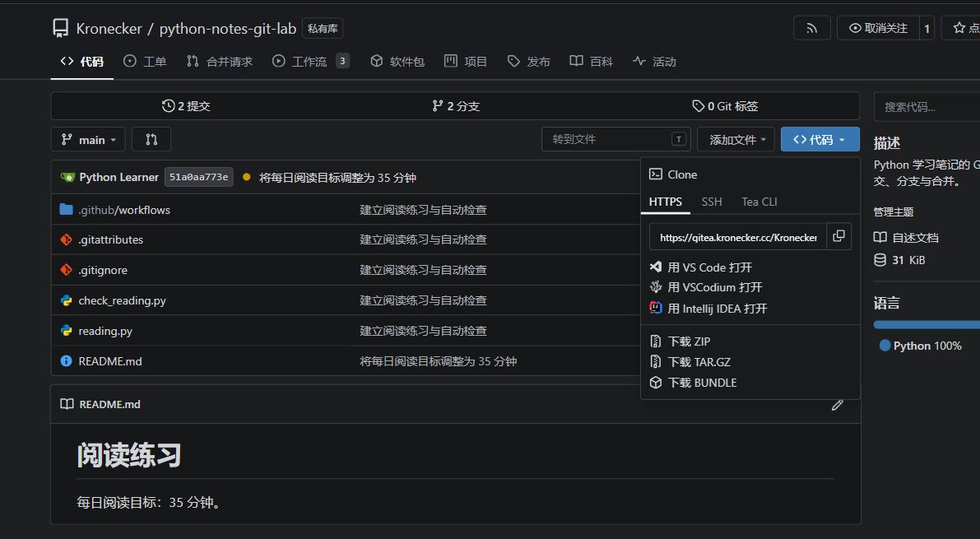The width and height of the screenshot is (980, 539).
Task: Open the 百科 wiki tab
Action: (x=592, y=61)
